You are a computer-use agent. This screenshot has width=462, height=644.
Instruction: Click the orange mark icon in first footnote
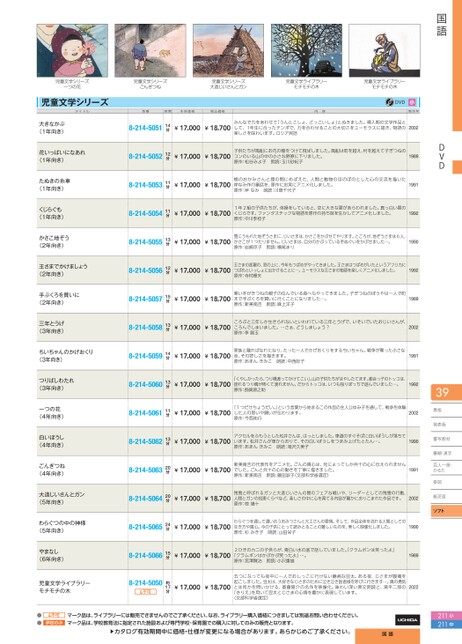54,615
